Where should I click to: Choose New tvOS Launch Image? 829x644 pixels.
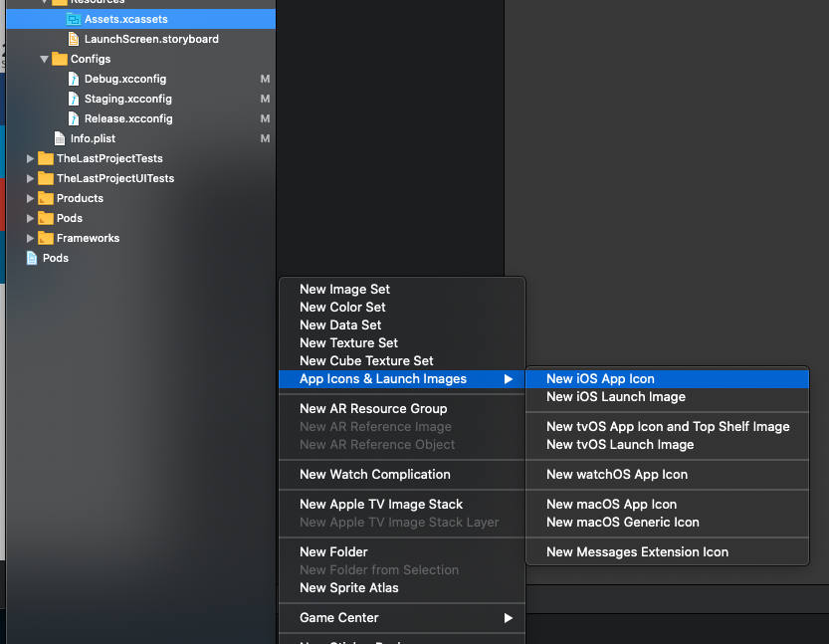667,445
